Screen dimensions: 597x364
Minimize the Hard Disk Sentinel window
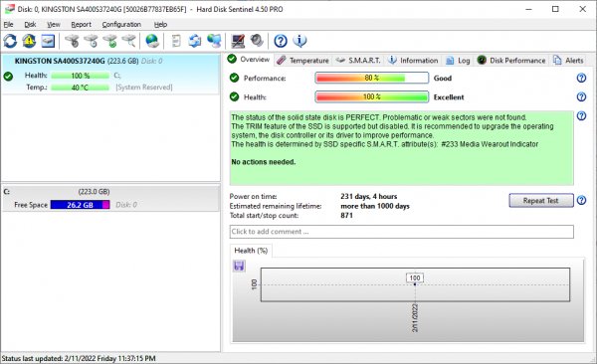point(529,9)
